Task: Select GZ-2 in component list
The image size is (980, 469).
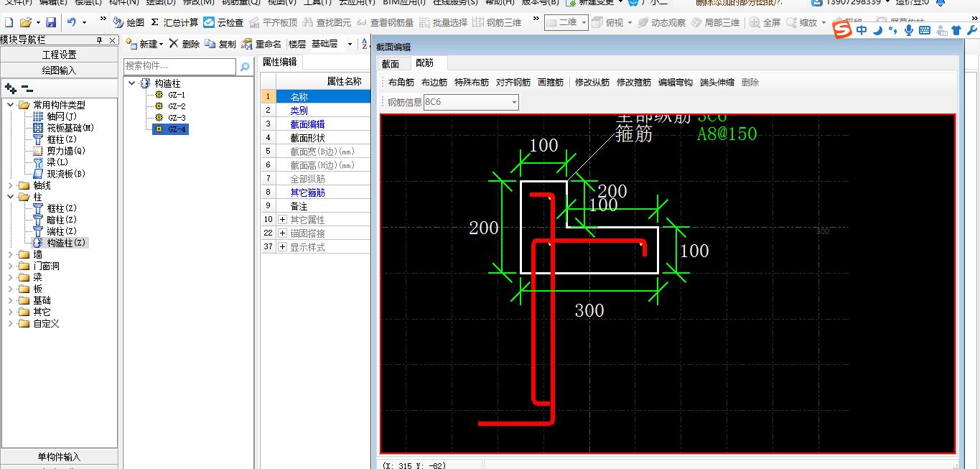Action: [177, 106]
